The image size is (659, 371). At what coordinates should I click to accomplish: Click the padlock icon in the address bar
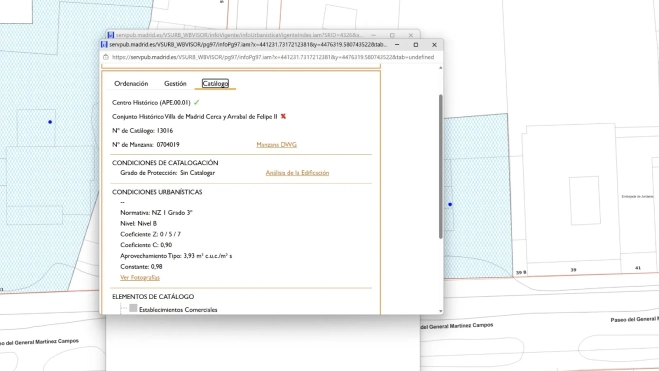click(106, 57)
